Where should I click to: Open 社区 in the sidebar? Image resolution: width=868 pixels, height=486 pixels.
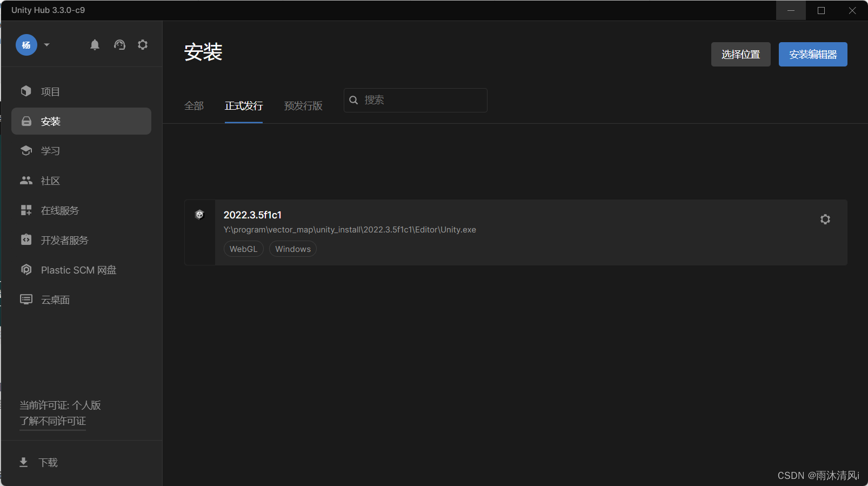pos(81,181)
